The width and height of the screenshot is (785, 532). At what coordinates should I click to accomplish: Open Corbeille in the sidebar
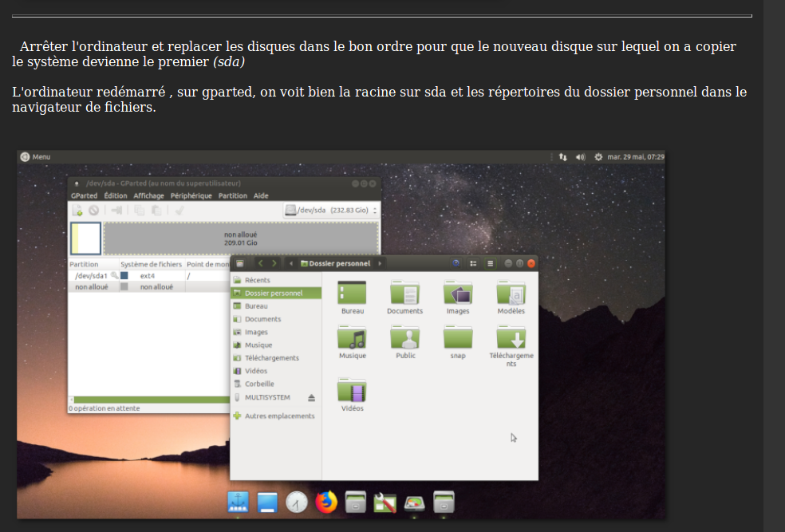click(x=276, y=384)
